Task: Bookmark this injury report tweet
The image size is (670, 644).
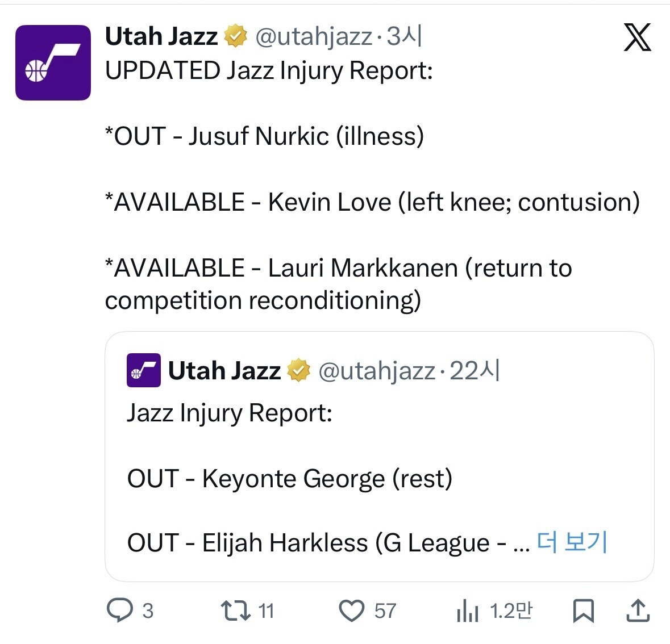Action: click(x=583, y=611)
